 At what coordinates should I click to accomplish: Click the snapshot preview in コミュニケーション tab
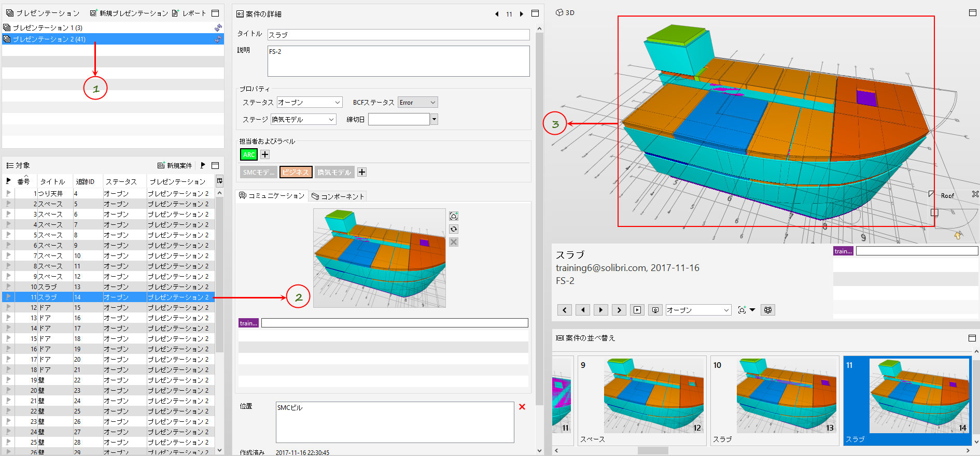(x=380, y=258)
